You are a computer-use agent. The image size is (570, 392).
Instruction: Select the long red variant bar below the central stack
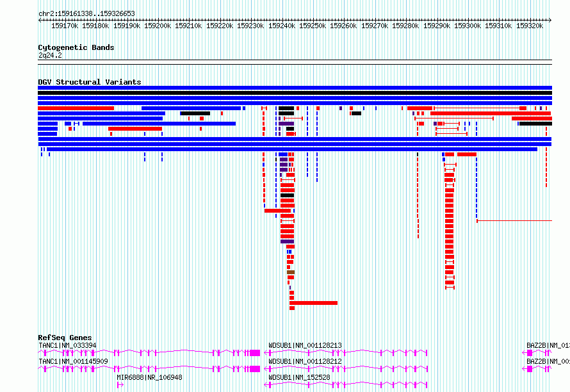[313, 303]
